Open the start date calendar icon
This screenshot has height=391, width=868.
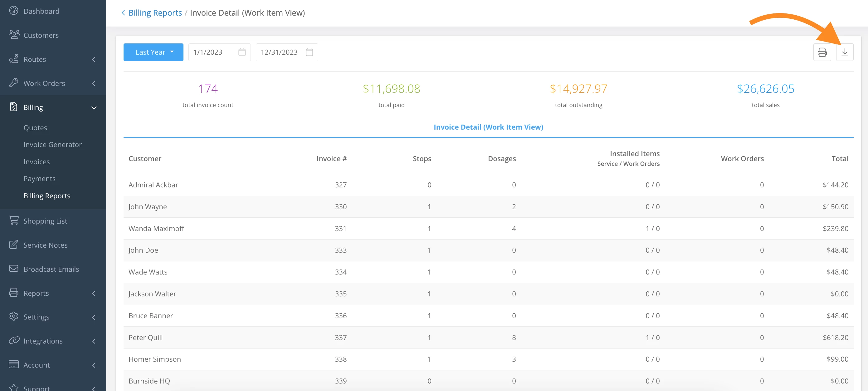point(241,52)
